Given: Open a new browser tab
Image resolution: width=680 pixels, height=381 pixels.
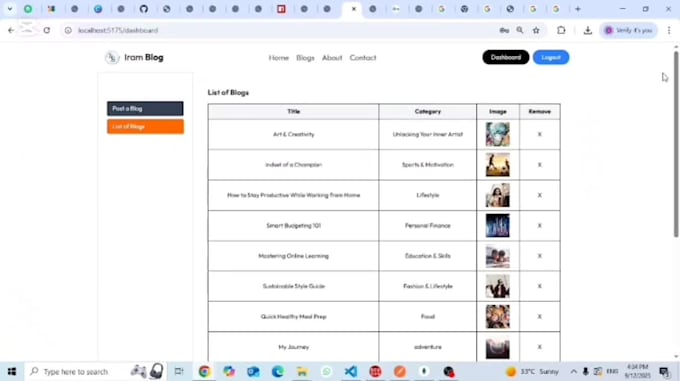Looking at the screenshot, I should pyautogui.click(x=578, y=9).
